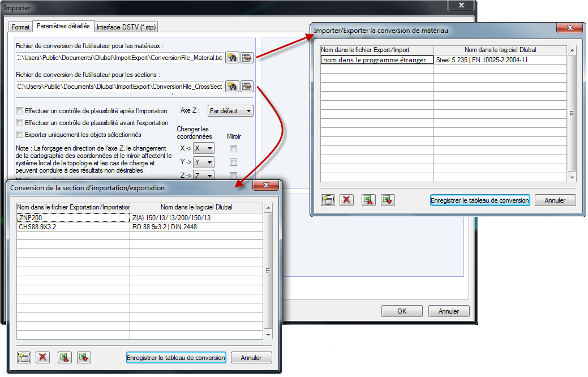Export material table to Excel icon

coord(368,200)
